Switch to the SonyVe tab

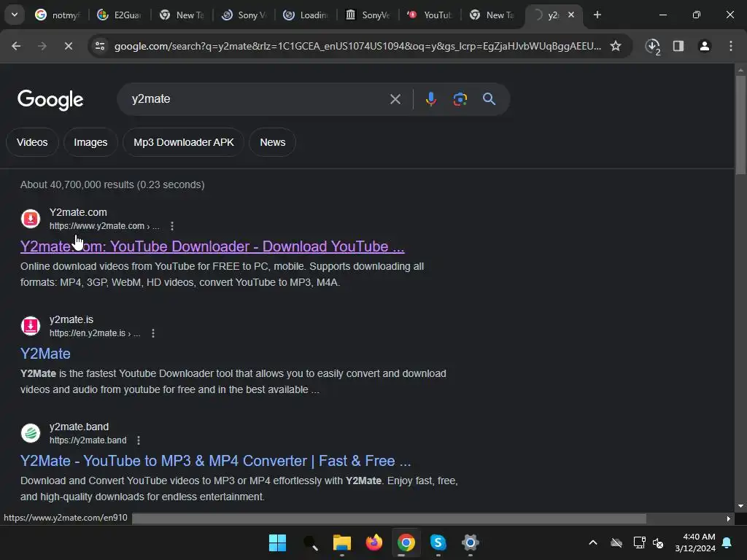point(368,15)
